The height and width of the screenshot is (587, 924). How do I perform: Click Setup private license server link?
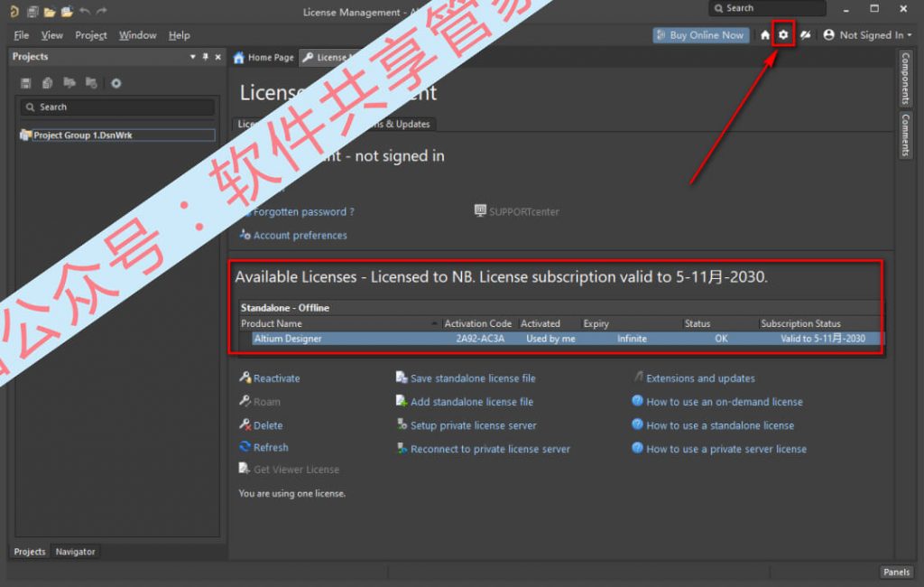473,425
